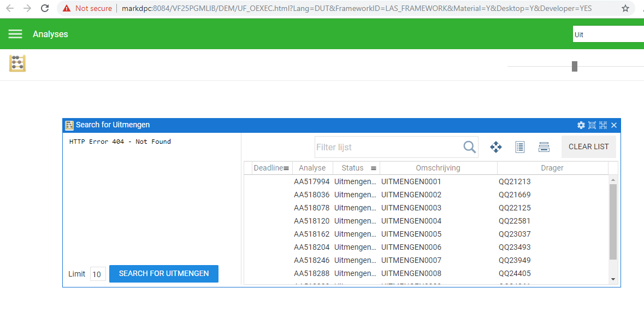
Task: Click the magnifier icon in Filter lijst
Action: [x=469, y=147]
